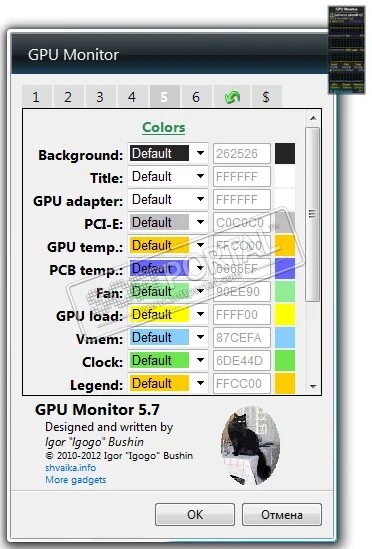
Task: Click the GPU Monitor 5.7 version text
Action: pyautogui.click(x=97, y=410)
